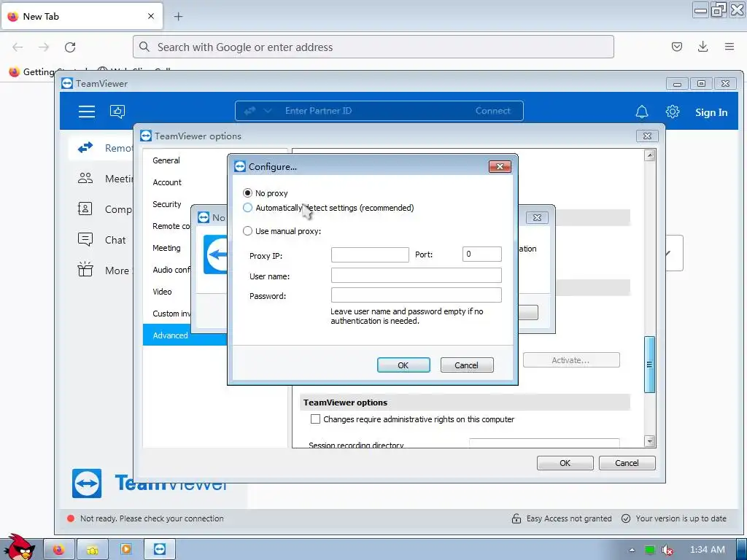
Task: Cancel the Configure proxy dialog
Action: (467, 365)
